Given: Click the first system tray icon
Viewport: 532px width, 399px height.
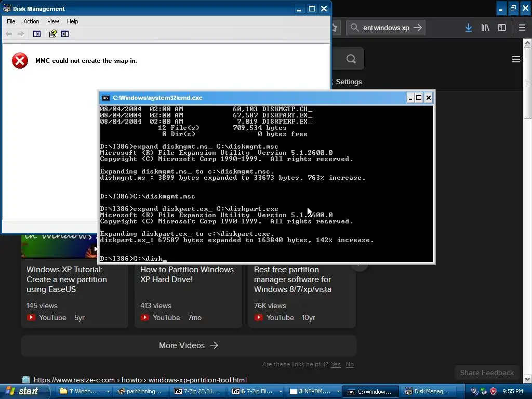Looking at the screenshot, I should (x=474, y=391).
